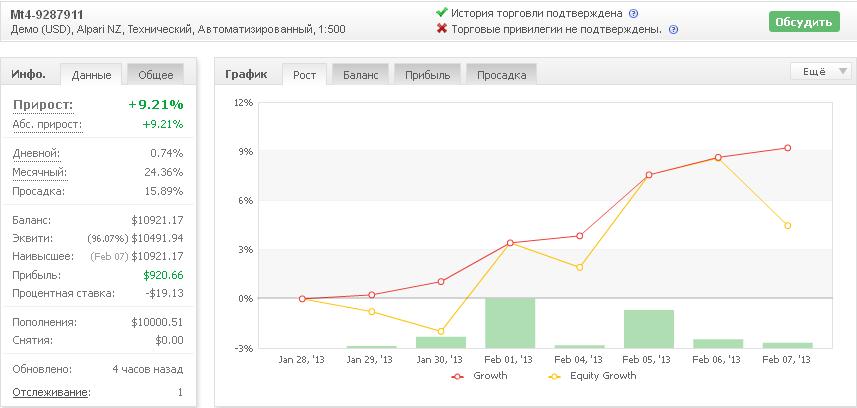Click the tall green Feb 01 bar
The image size is (857, 408).
click(510, 323)
